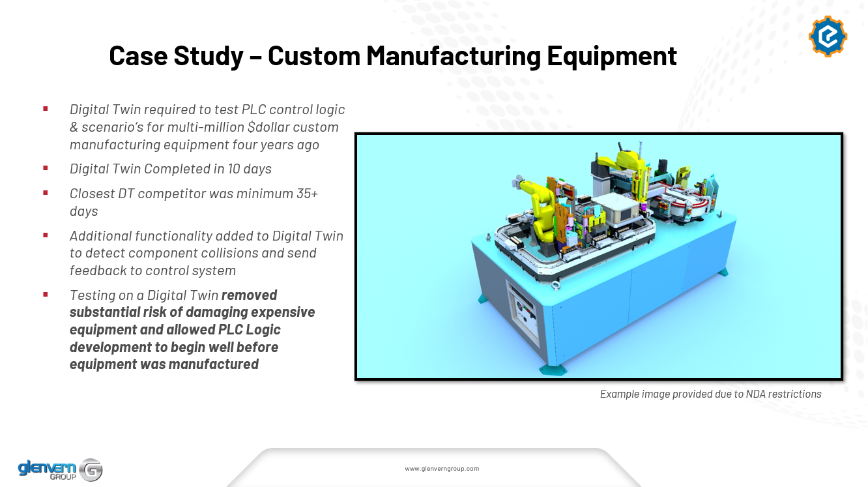The image size is (868, 487).
Task: Open the www.glenverngroup.com footer link
Action: (442, 469)
